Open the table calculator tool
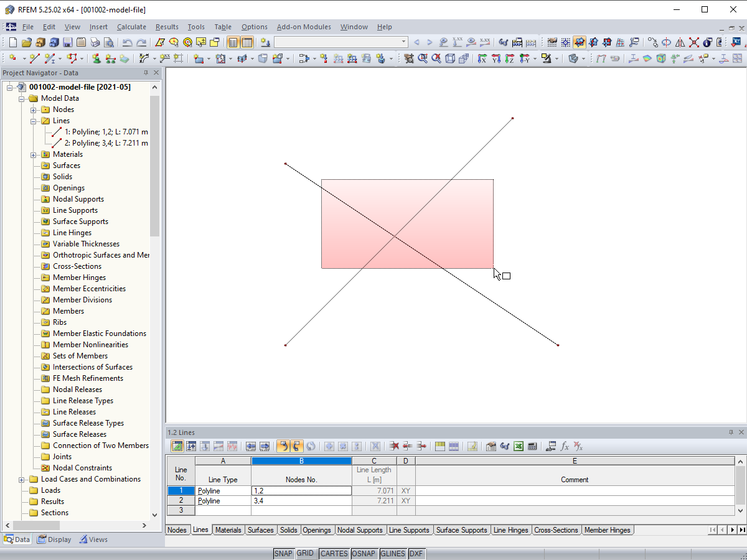This screenshot has height=560, width=747. click(x=533, y=446)
